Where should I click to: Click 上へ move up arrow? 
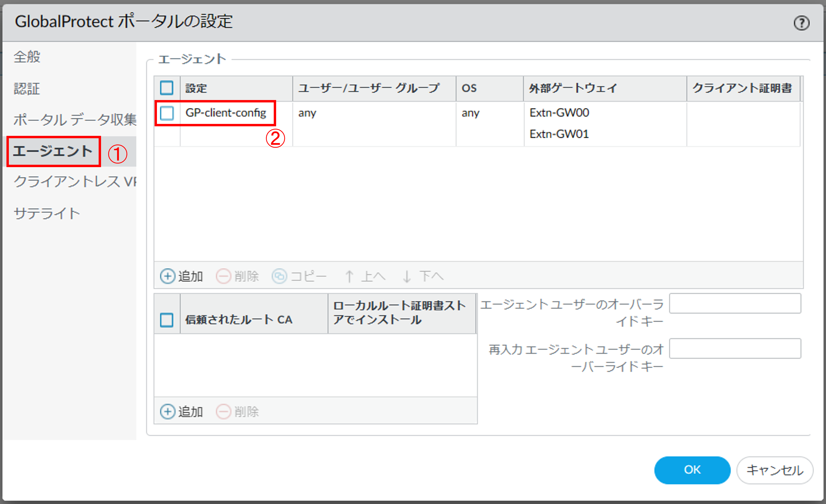click(x=349, y=276)
